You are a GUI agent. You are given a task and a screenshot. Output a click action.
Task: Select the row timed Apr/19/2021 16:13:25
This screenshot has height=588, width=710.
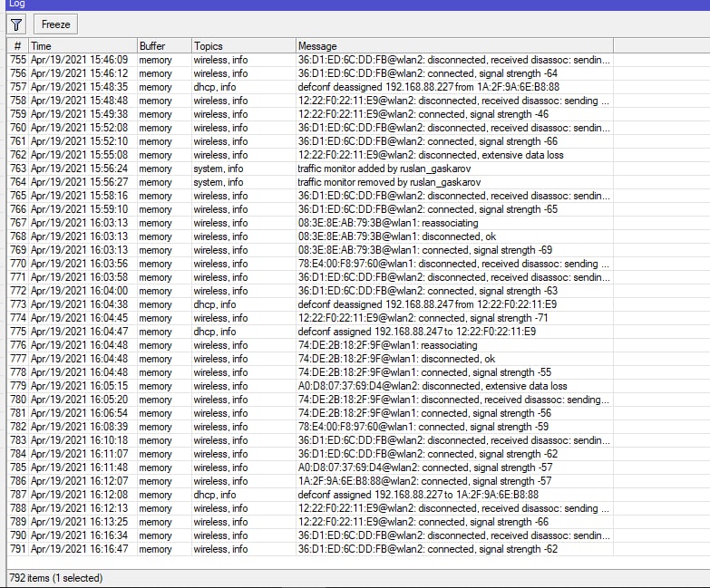point(310,522)
